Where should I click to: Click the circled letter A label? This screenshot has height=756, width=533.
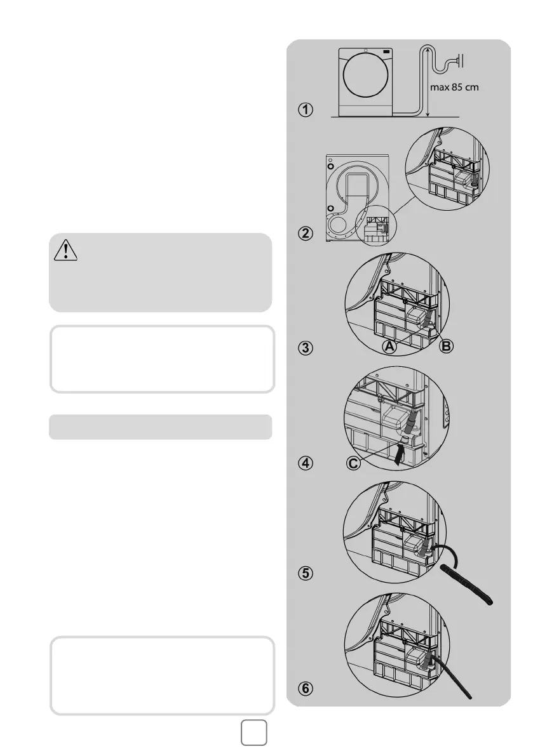(x=389, y=346)
